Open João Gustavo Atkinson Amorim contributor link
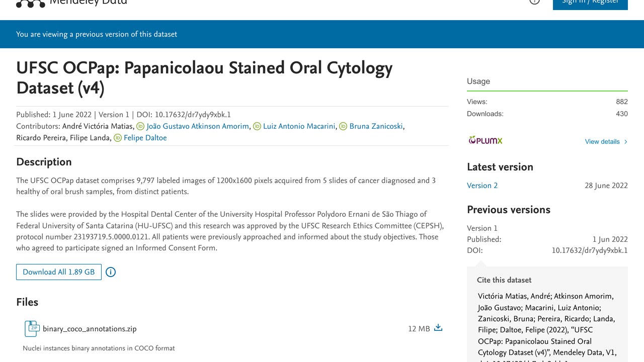Viewport: 644px width, 362px height. pyautogui.click(x=198, y=126)
